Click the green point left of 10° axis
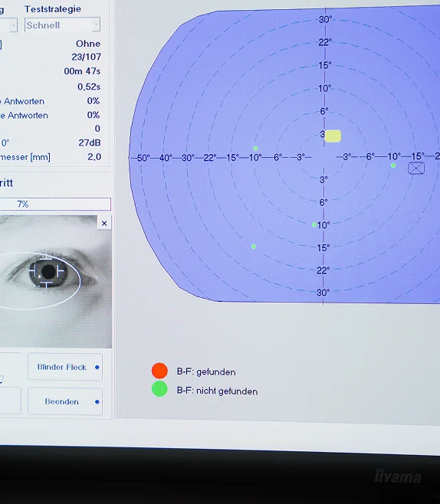440x504 pixels. click(x=255, y=149)
